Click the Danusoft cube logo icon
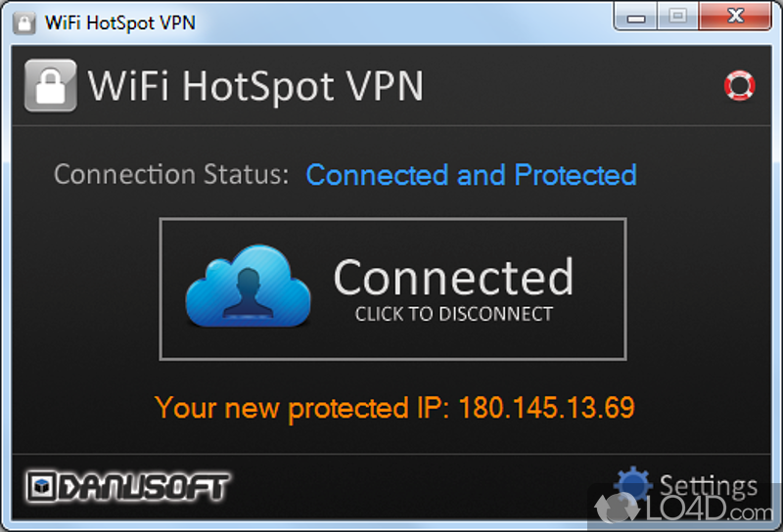This screenshot has height=532, width=783. pyautogui.click(x=40, y=487)
